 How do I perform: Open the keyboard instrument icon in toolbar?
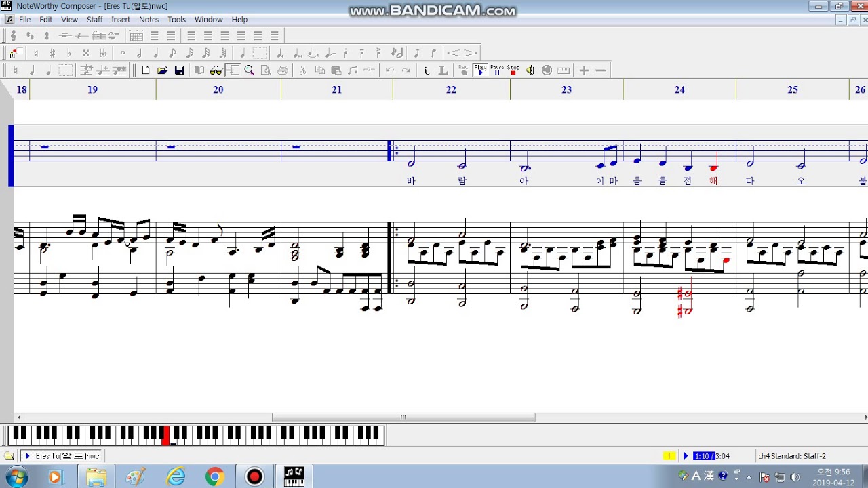(x=564, y=70)
